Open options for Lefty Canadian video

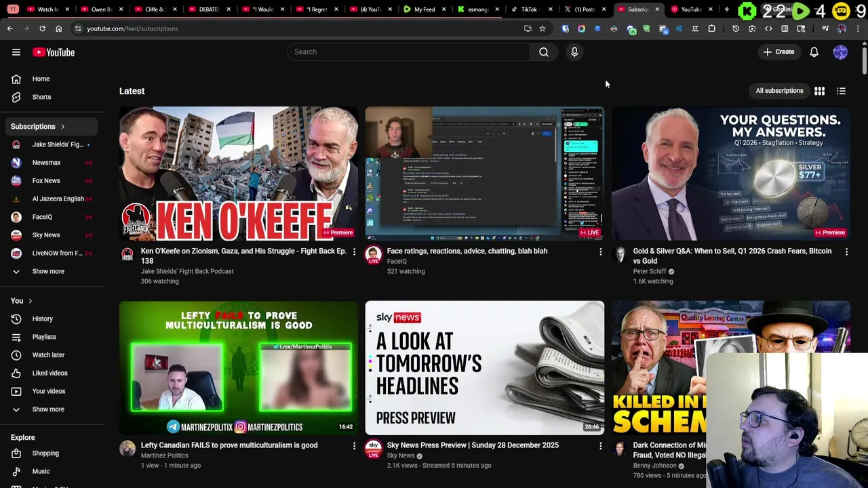pos(354,446)
